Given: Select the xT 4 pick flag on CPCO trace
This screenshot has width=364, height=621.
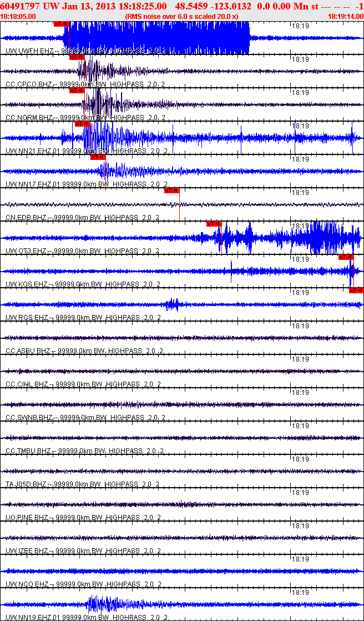Looking at the screenshot, I should pyautogui.click(x=77, y=57).
